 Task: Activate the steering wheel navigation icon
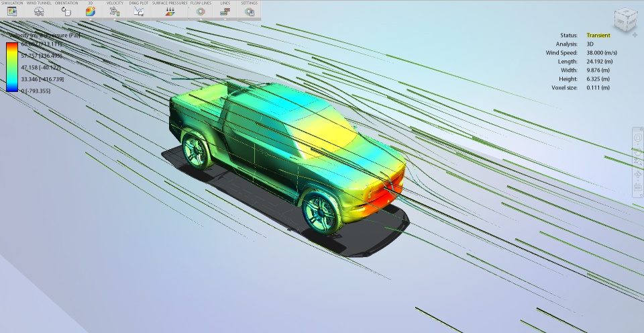click(638, 138)
